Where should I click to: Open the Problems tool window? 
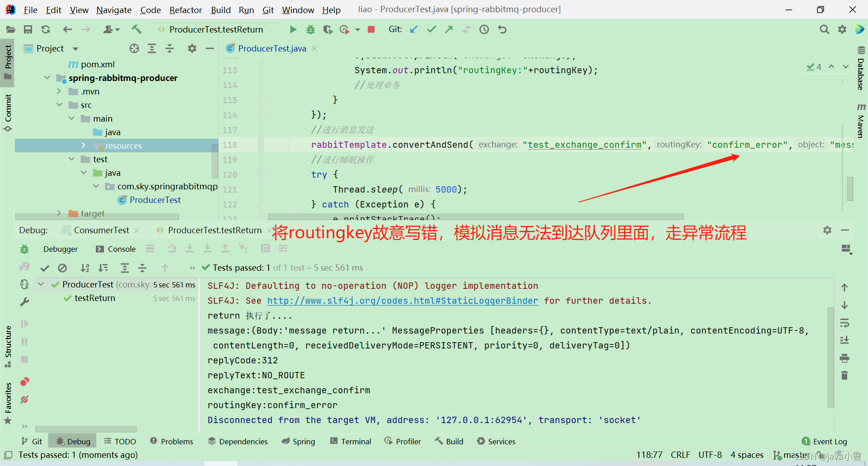[x=171, y=442]
